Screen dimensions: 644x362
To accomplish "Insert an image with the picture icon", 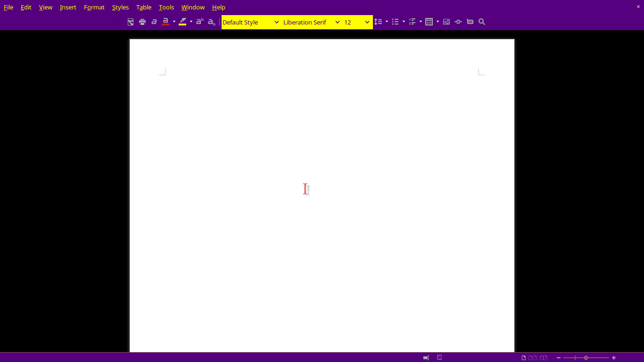I will (446, 22).
